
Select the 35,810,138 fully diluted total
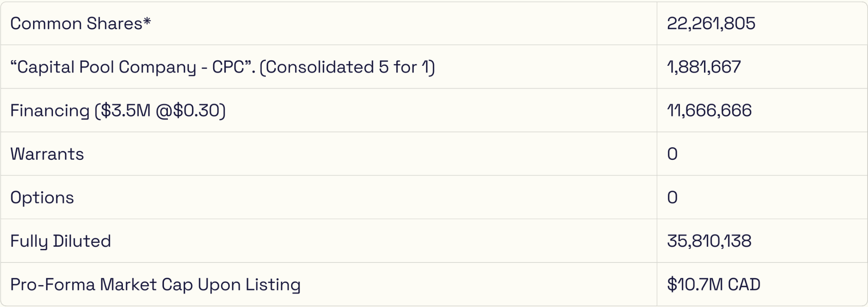709,241
